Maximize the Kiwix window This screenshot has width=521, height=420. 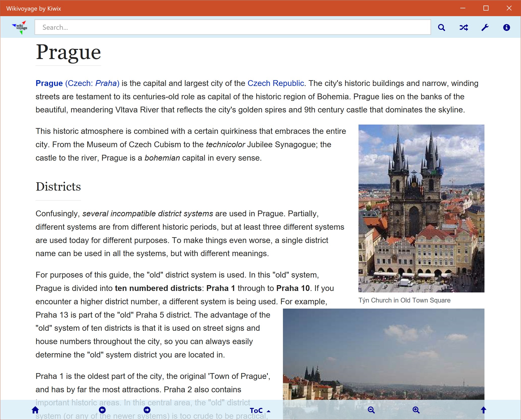click(486, 8)
